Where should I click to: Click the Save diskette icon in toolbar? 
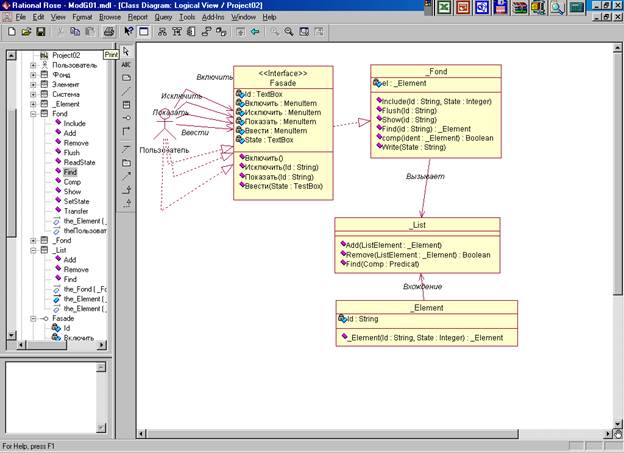(x=41, y=32)
